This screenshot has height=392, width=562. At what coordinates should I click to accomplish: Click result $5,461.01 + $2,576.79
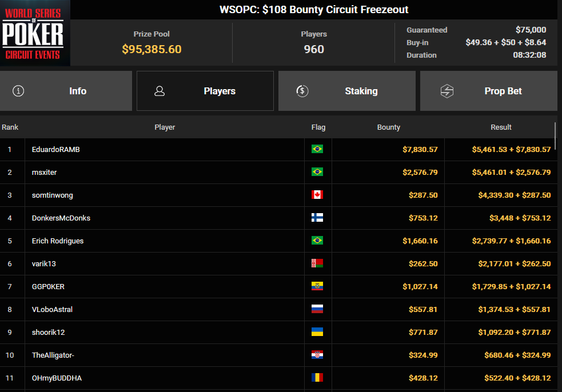pos(511,173)
